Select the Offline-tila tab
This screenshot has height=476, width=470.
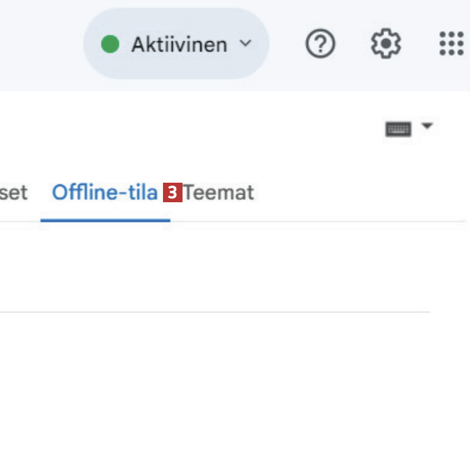(x=104, y=193)
